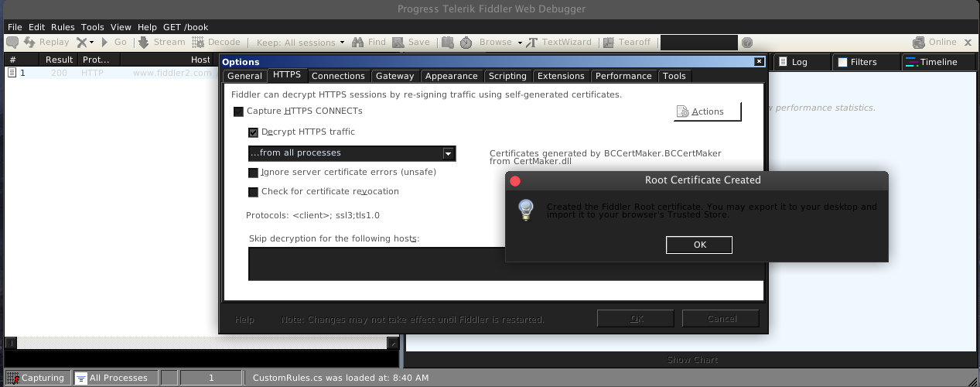This screenshot has height=387, width=980.
Task: Open the Tools menu
Action: coord(93,27)
